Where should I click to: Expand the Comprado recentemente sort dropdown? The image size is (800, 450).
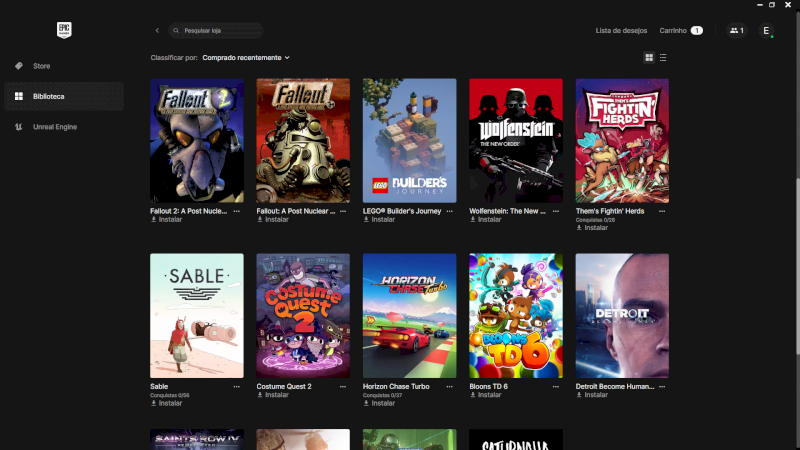coord(246,58)
